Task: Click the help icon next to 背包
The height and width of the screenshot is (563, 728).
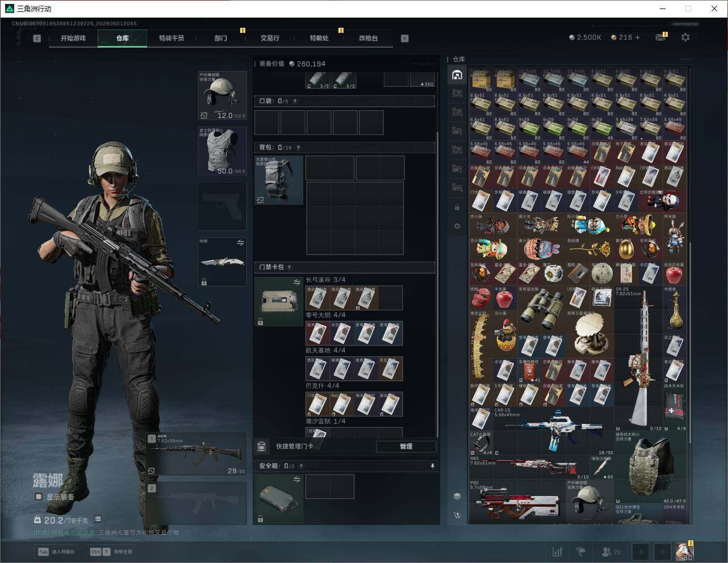Action: tap(298, 148)
